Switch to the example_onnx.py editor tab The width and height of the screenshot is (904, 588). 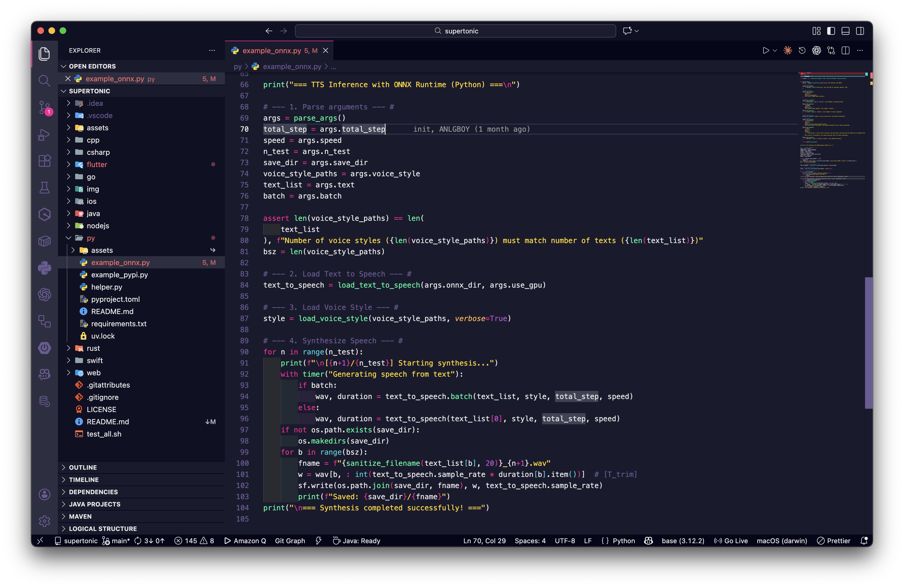point(275,50)
